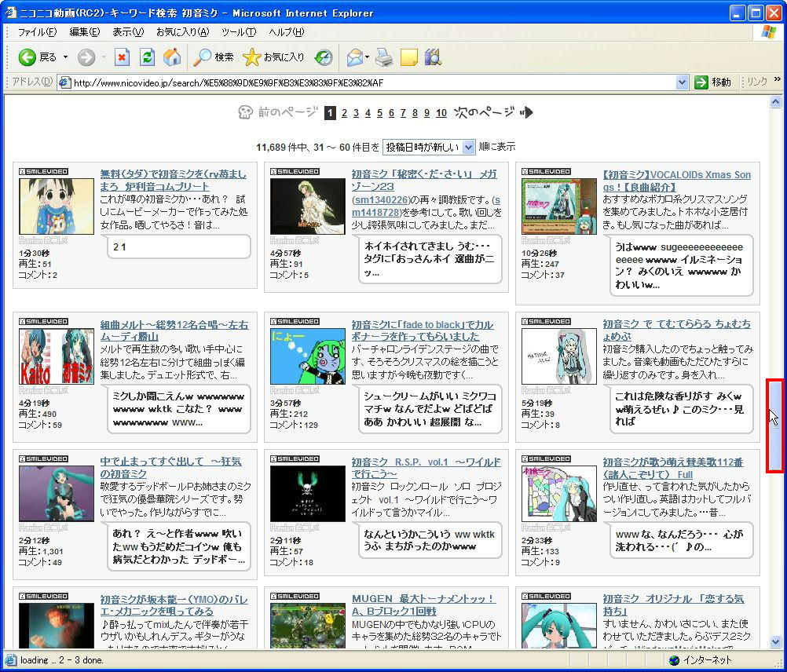Click the にょー cartoon thumbnail
Viewport: 787px width, 672px height.
pos(308,356)
